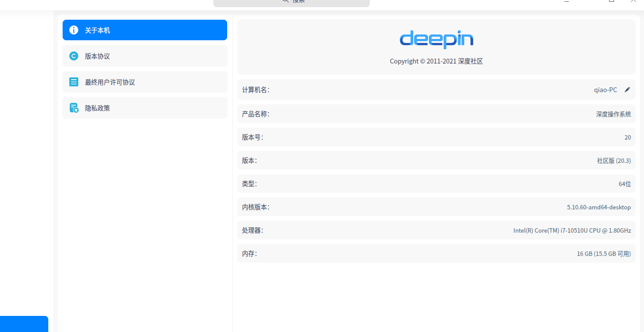Click the privacy icon beside 隐私政策

(x=74, y=108)
